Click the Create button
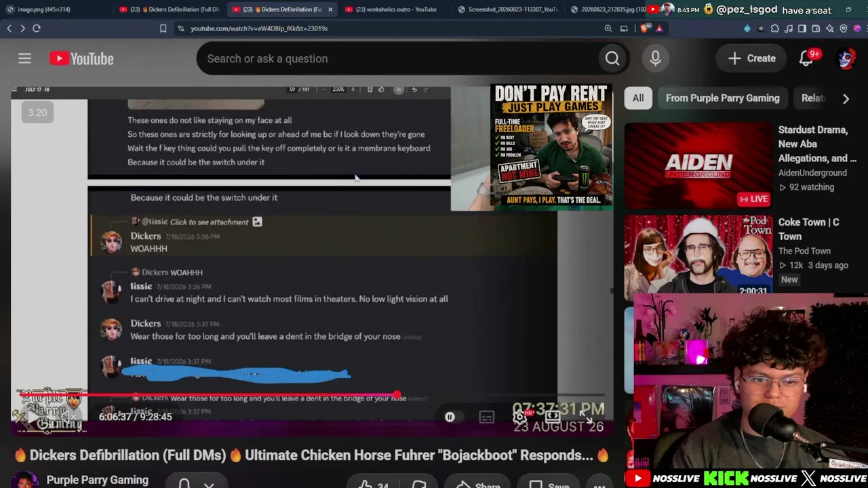The height and width of the screenshot is (488, 868). (751, 59)
